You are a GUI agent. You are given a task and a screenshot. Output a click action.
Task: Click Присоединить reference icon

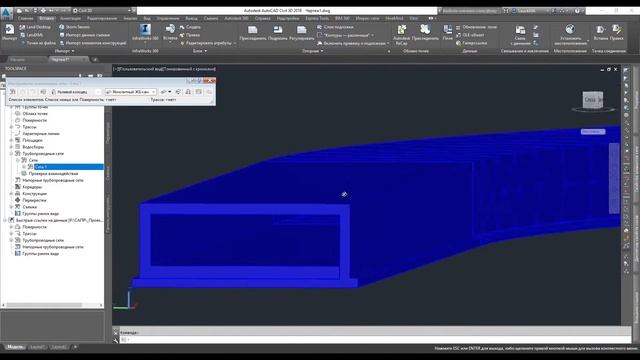(x=253, y=33)
